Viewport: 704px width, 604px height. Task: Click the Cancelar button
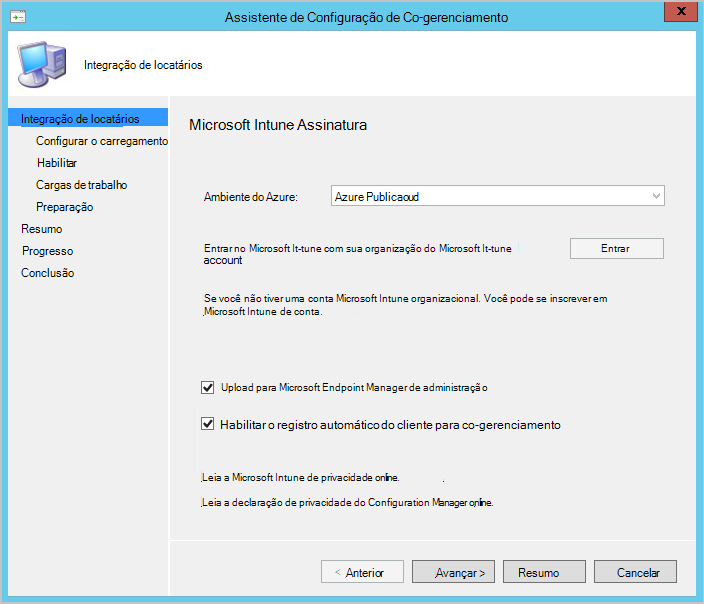click(x=635, y=571)
